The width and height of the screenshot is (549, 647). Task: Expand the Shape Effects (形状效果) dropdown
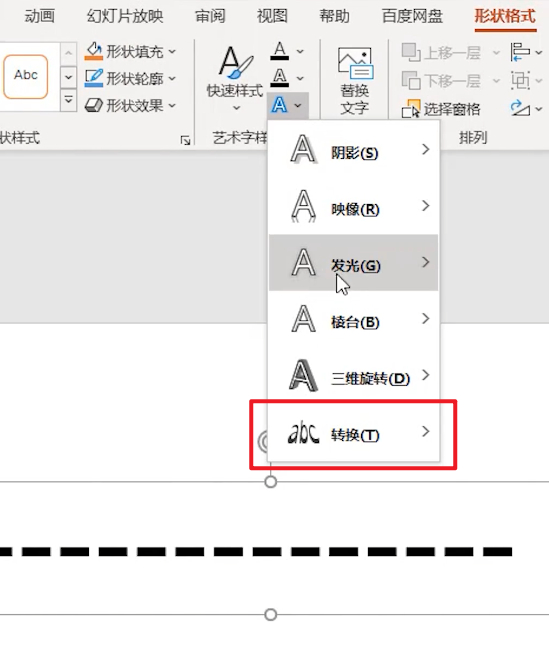173,106
